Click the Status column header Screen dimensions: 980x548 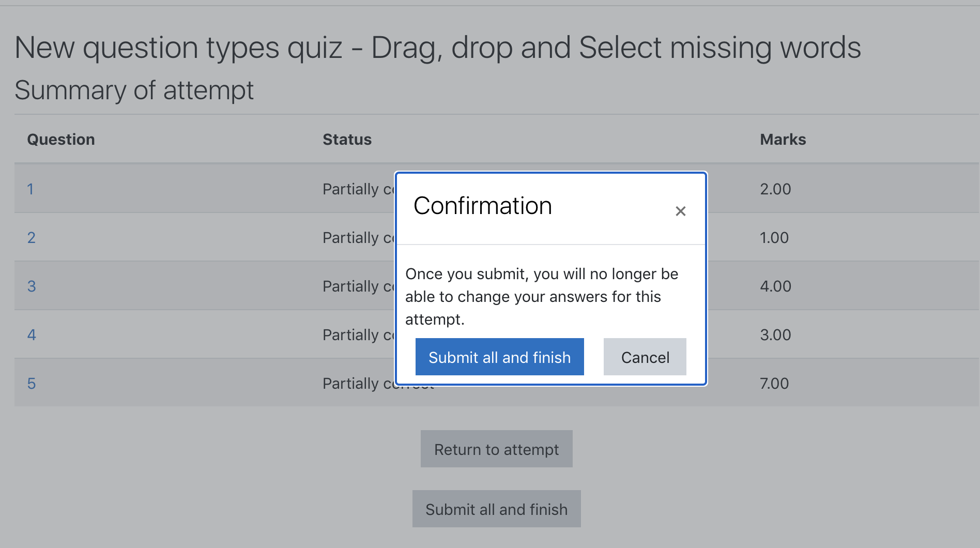point(347,140)
